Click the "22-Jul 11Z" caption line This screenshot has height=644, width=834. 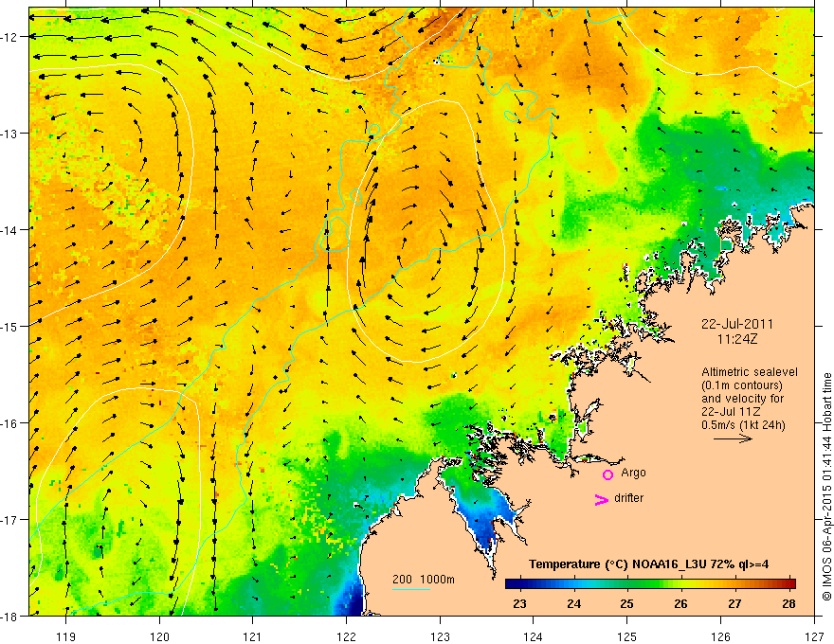[x=731, y=412]
